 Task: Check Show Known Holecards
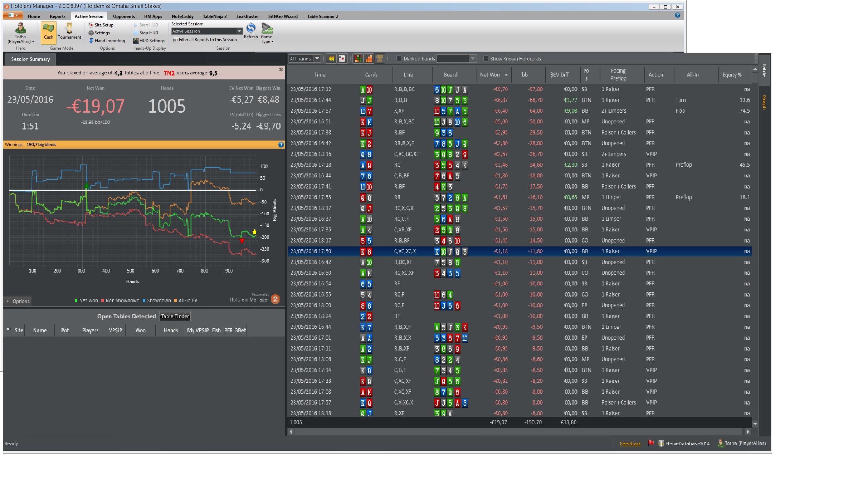(486, 59)
